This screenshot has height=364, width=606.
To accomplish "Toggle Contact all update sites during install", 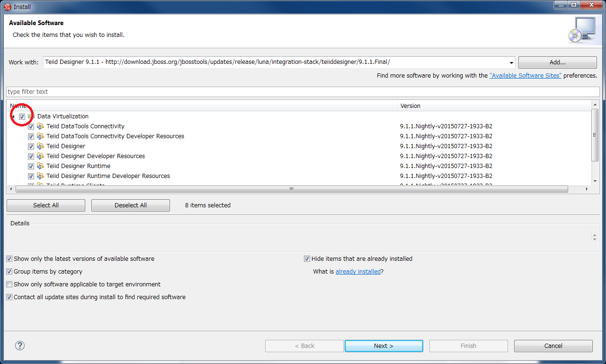I will [x=9, y=297].
